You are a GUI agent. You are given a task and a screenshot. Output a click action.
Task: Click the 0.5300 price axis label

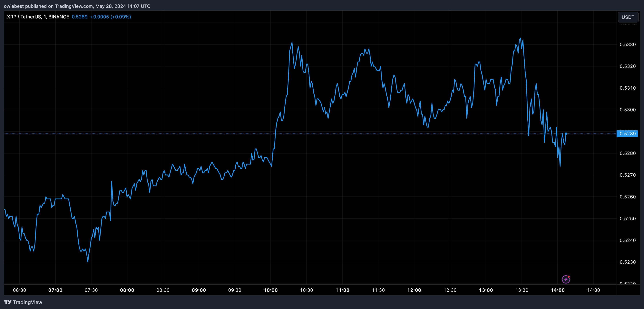(x=628, y=110)
